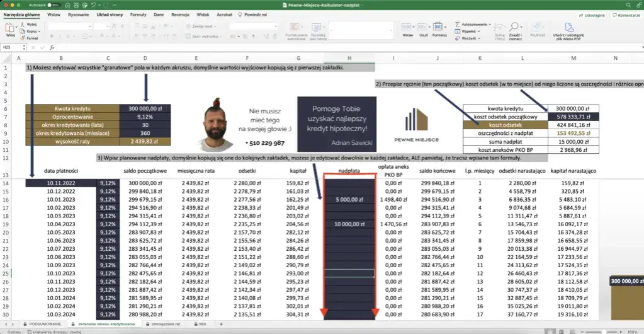Click the Name Box showing H25
Image resolution: width=644 pixels, height=334 pixels.
11,47
